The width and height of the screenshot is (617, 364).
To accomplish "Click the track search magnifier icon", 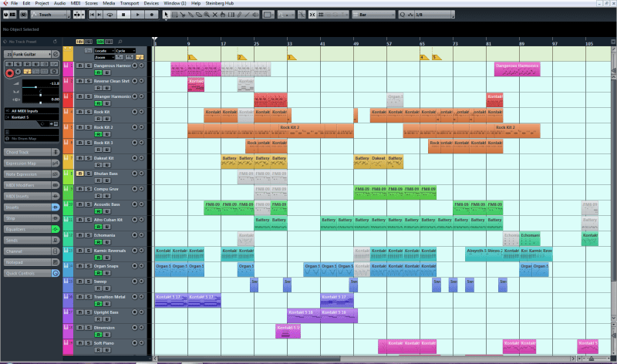I will pos(120,42).
